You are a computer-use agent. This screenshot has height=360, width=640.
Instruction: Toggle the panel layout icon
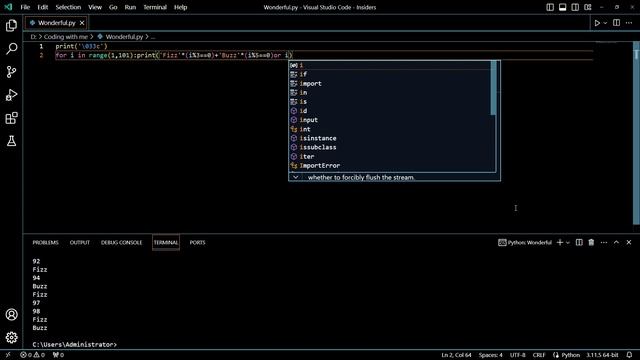point(562,7)
